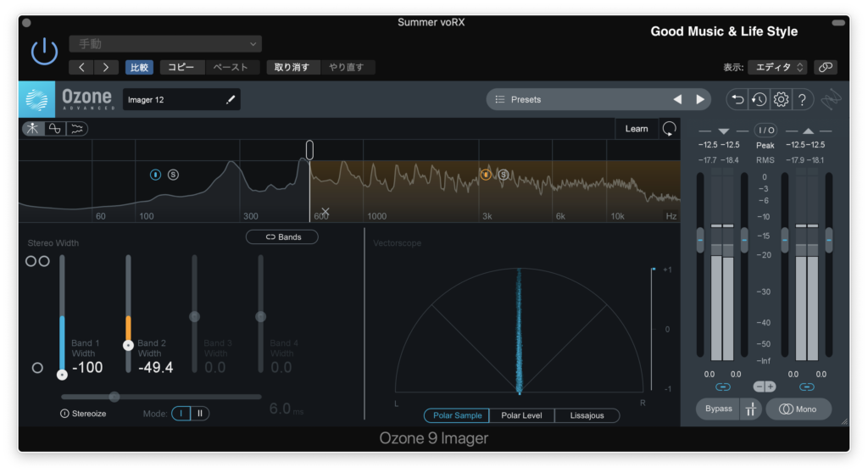This screenshot has width=868, height=473.
Task: Select the previous preset triangle
Action: coord(677,100)
